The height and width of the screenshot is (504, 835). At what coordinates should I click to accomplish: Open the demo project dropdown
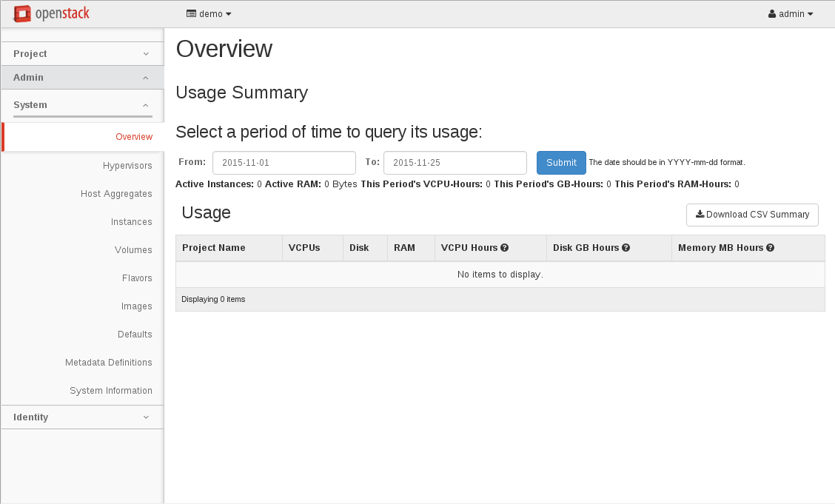coord(209,14)
